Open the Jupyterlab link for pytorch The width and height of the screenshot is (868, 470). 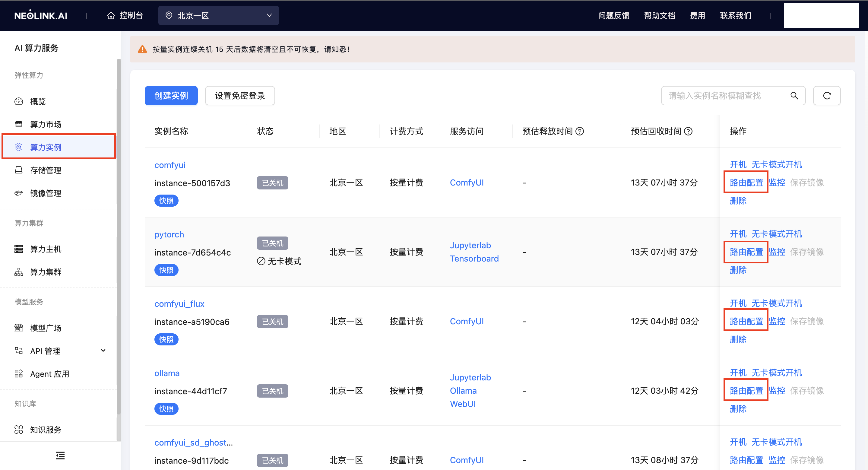(470, 245)
